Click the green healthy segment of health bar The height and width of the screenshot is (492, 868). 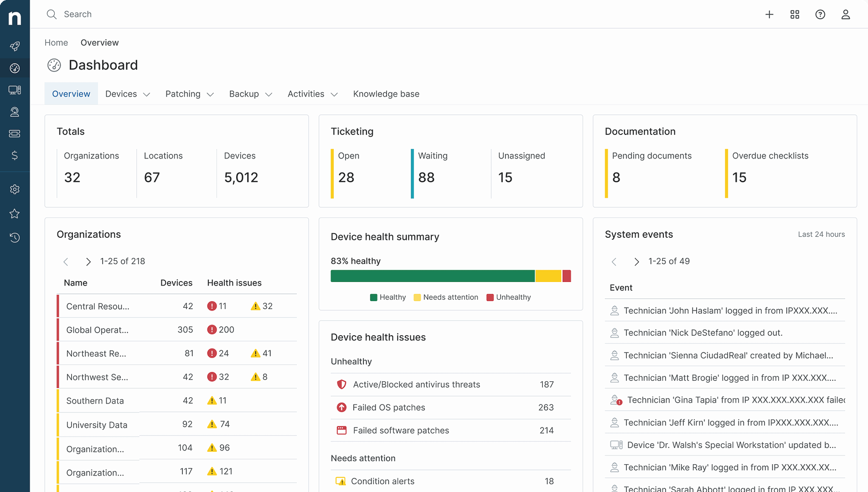point(433,276)
